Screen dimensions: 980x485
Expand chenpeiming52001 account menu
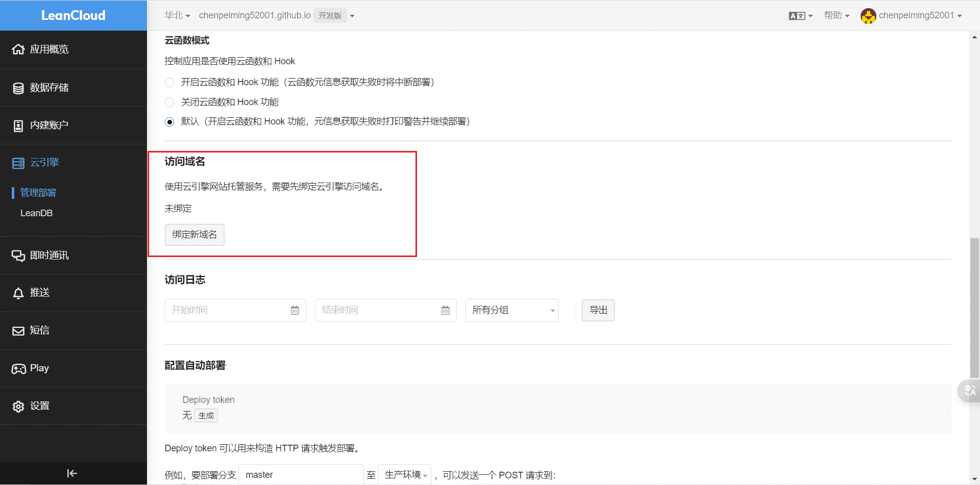[x=920, y=15]
